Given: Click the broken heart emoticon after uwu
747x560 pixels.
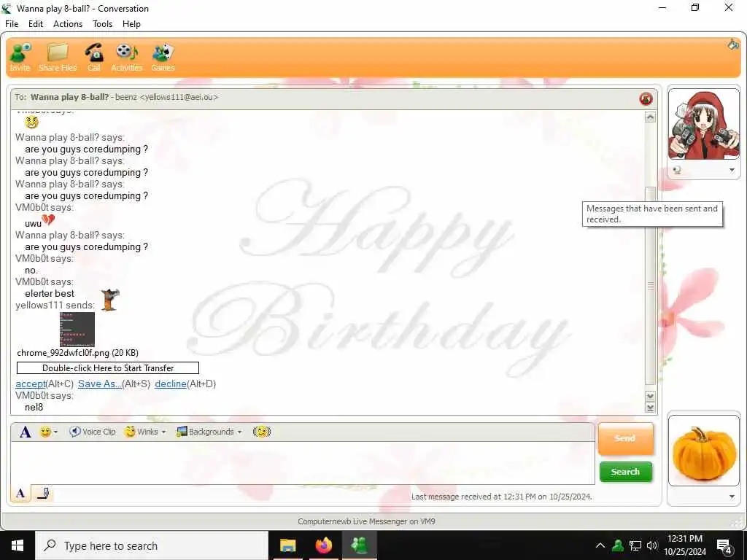Looking at the screenshot, I should (x=49, y=220).
